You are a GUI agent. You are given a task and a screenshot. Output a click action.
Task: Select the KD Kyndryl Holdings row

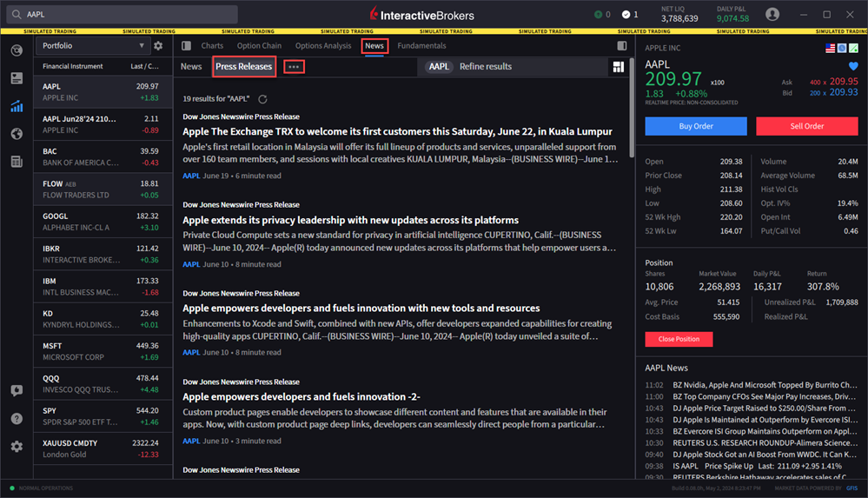103,319
